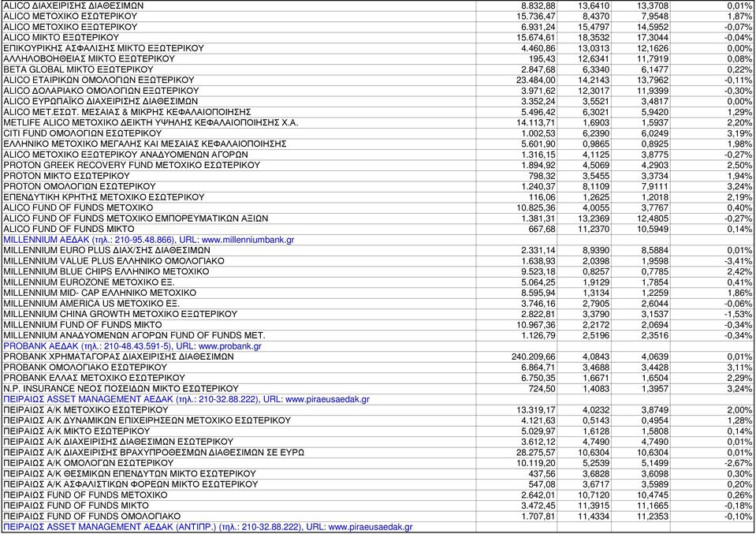Select the METLIFE ALICO ΜΕΤΟΧΙΚΟ ΔΕΙΚΤΗ row
Image resolution: width=756 pixels, height=534 pixels.
click(378, 122)
